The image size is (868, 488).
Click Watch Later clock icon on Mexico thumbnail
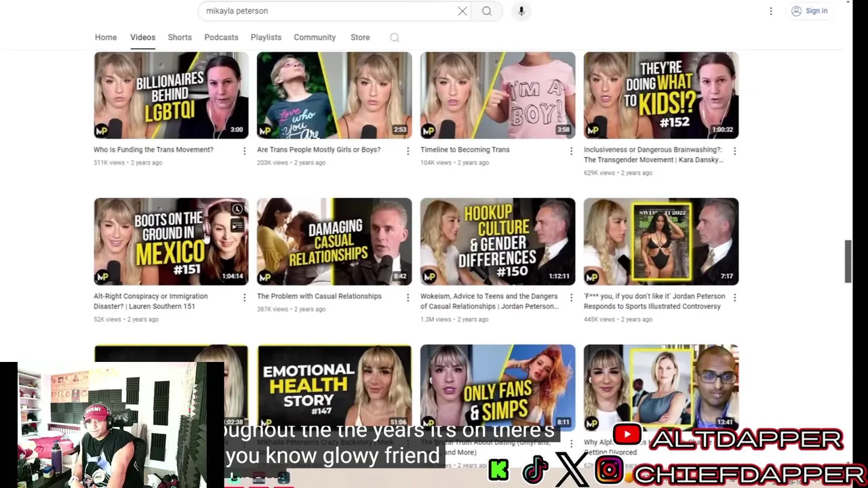(x=237, y=209)
